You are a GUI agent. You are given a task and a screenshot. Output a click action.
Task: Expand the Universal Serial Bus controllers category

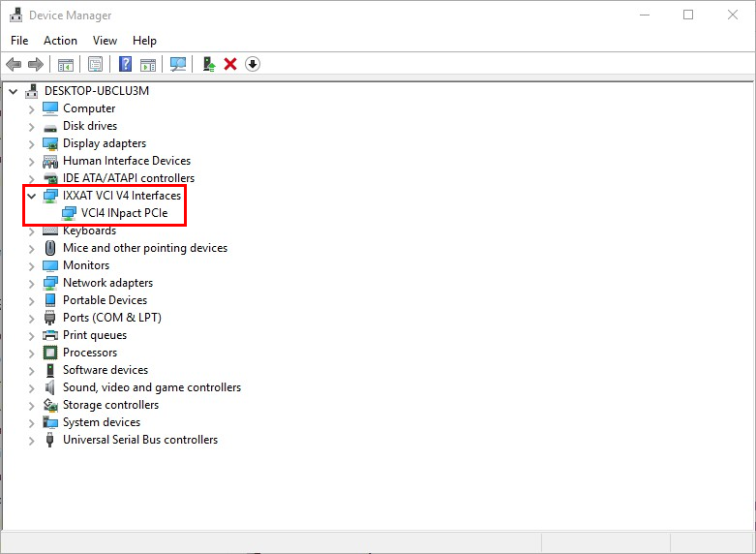[x=32, y=440]
